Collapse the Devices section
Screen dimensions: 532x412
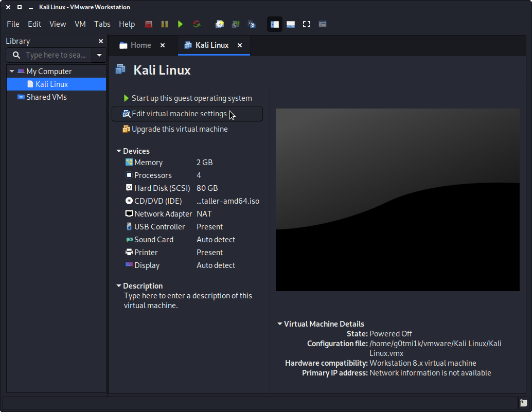coord(119,151)
